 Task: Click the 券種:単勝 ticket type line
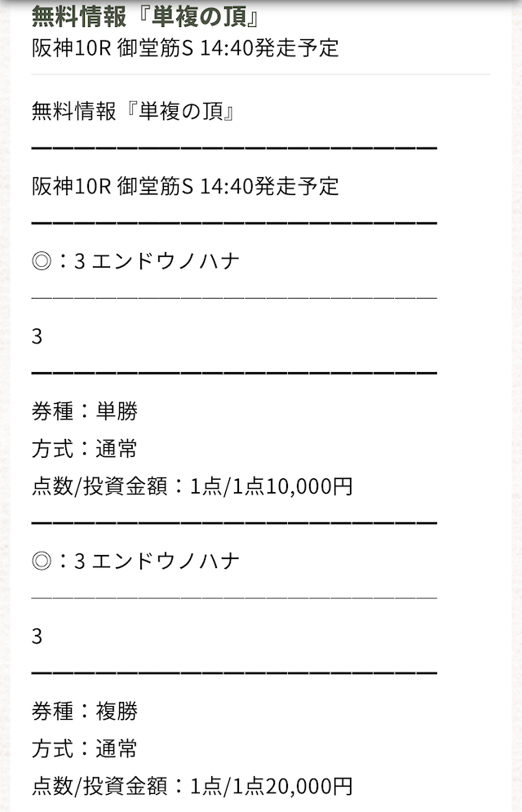click(x=84, y=411)
